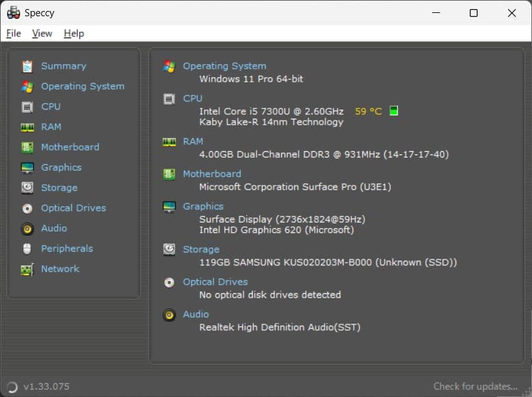Click the Speccy app icon in title bar
This screenshot has width=532, height=397.
[14, 13]
